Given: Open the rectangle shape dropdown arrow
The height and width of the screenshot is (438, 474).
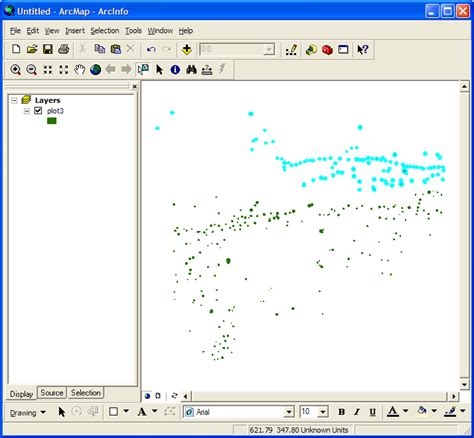Looking at the screenshot, I should click(126, 412).
